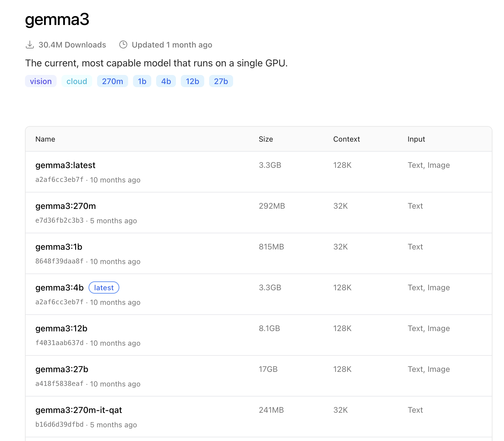This screenshot has height=441, width=504.
Task: Click the 32K context in gemma3:1b row
Action: pos(341,247)
